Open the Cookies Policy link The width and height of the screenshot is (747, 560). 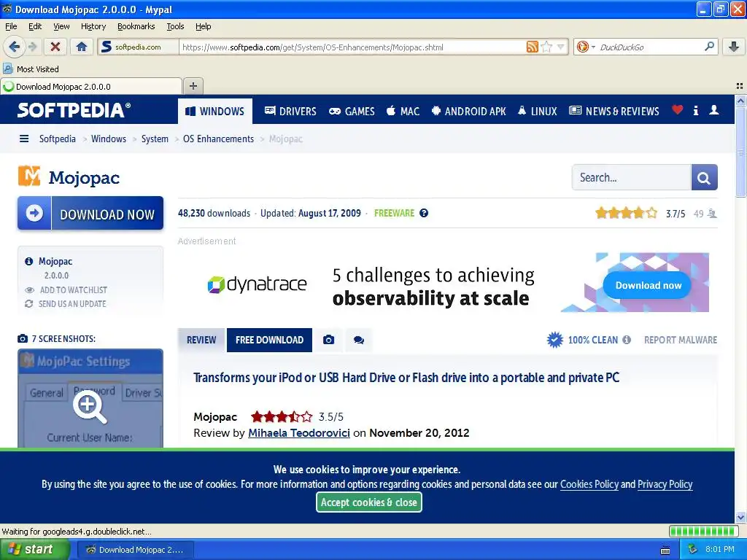point(589,484)
